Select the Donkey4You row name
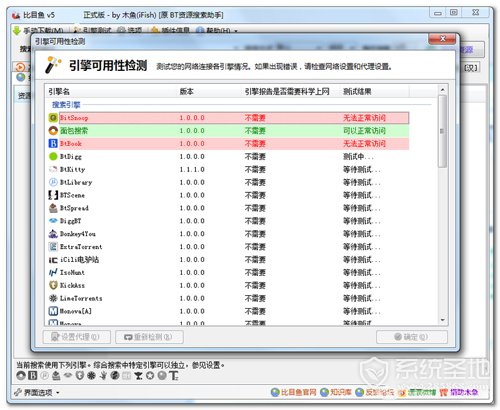 pyautogui.click(x=78, y=234)
